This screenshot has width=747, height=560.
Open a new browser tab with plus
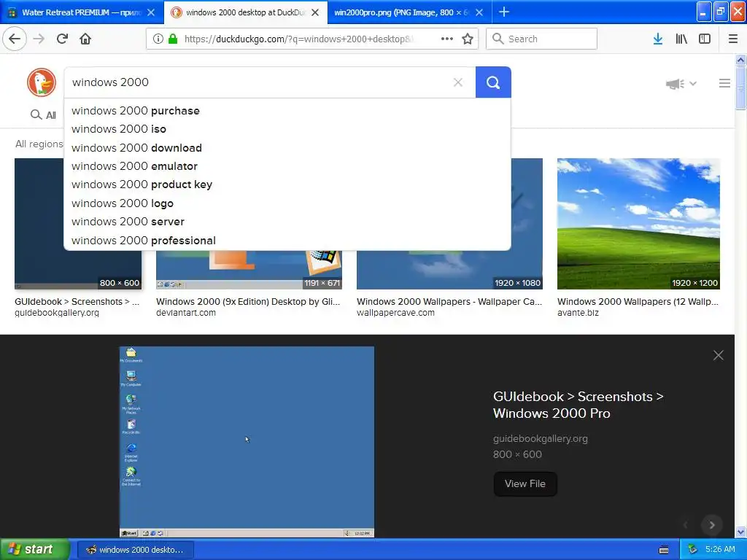point(503,12)
